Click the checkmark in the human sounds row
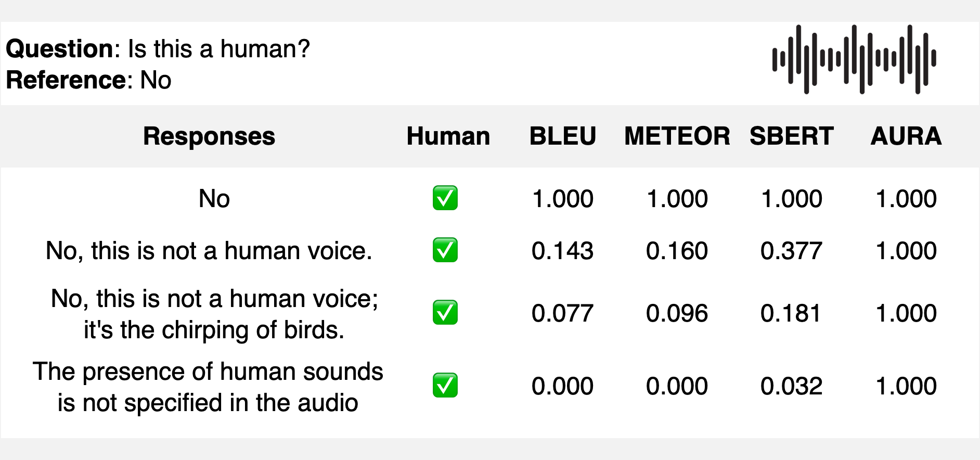 445,386
